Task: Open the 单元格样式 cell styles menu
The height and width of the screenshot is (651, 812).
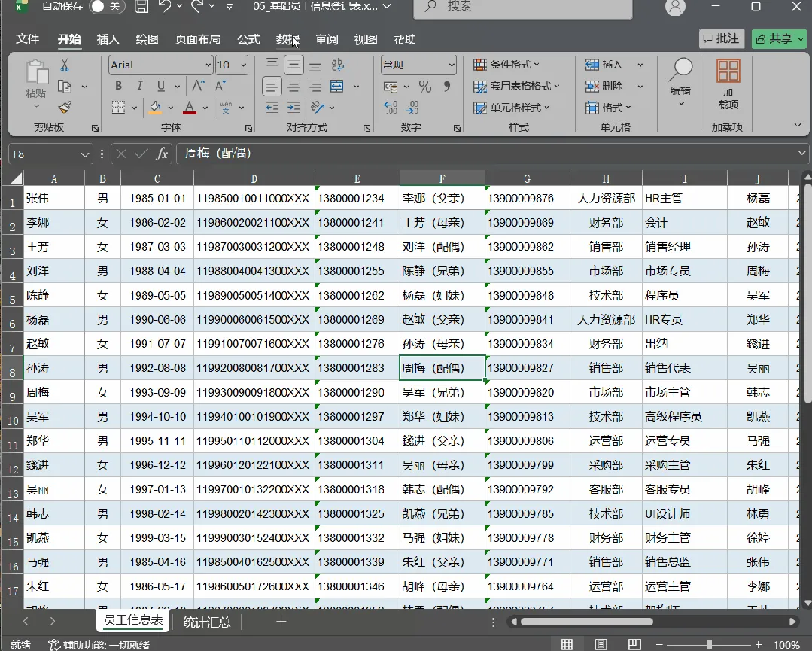Action: click(x=512, y=108)
